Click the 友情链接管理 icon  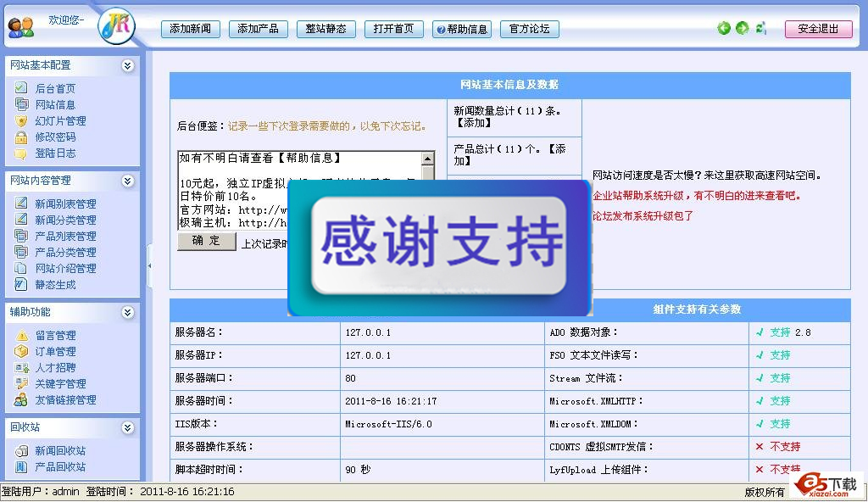coord(21,399)
